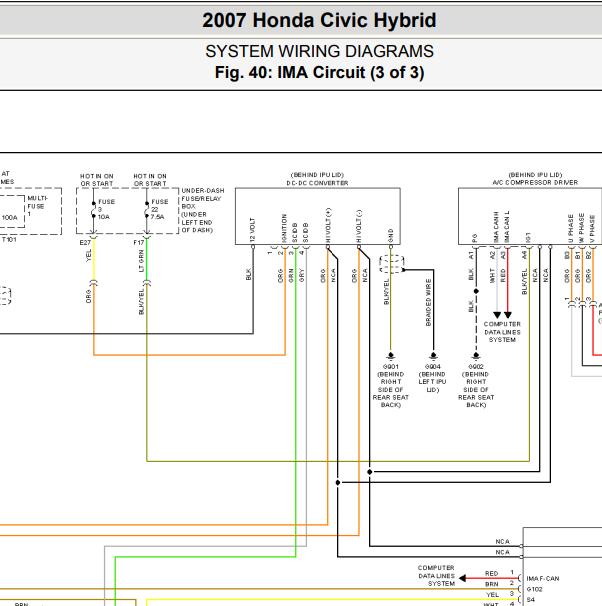Click the 'WHT' wire label at pin A2
602x606 pixels.
[492, 276]
